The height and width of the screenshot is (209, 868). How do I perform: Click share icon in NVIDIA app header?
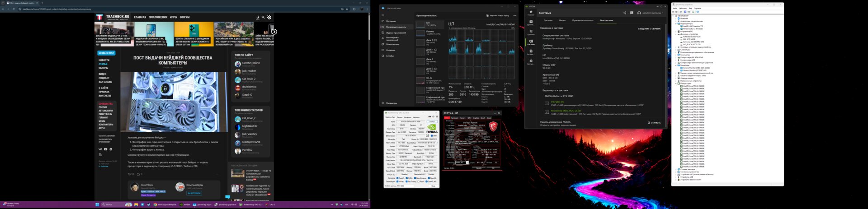pos(625,13)
